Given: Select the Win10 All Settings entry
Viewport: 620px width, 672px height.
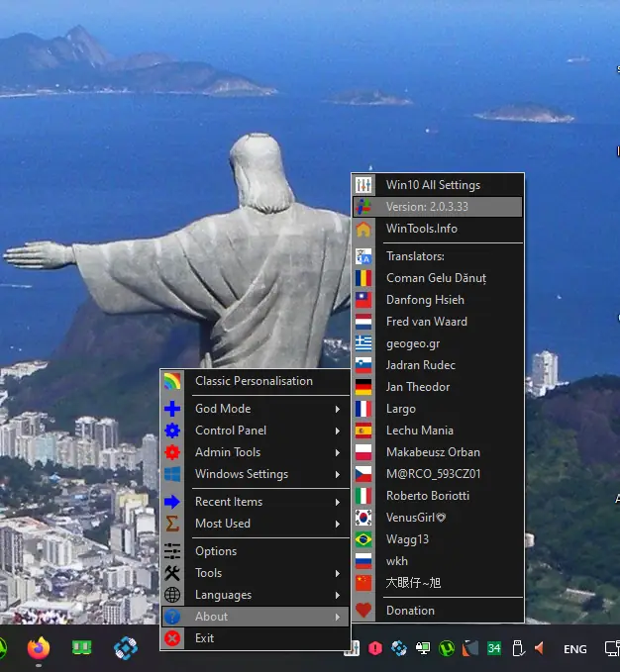Looking at the screenshot, I should pos(438,185).
